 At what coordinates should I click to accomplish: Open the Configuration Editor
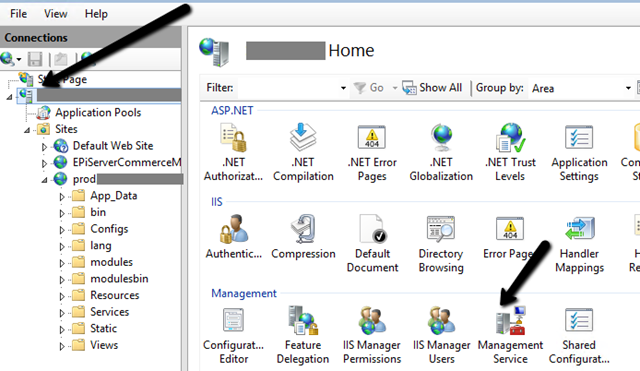pos(233,335)
